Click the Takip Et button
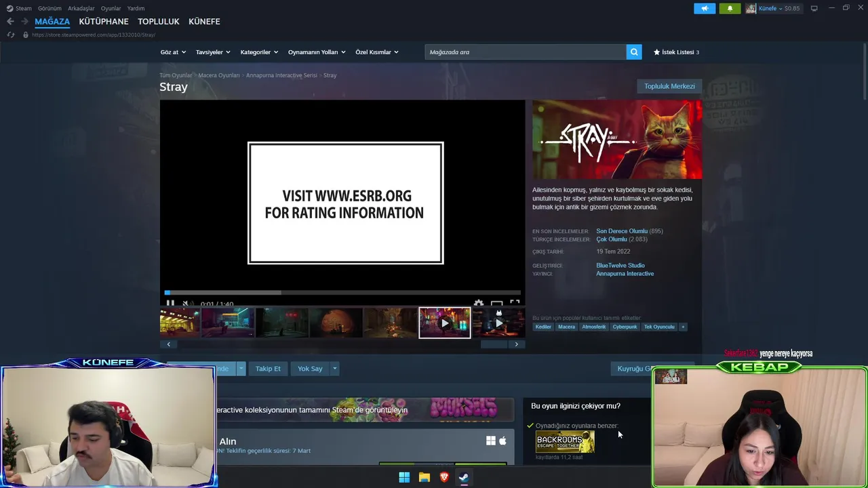868x488 pixels. tap(268, 369)
